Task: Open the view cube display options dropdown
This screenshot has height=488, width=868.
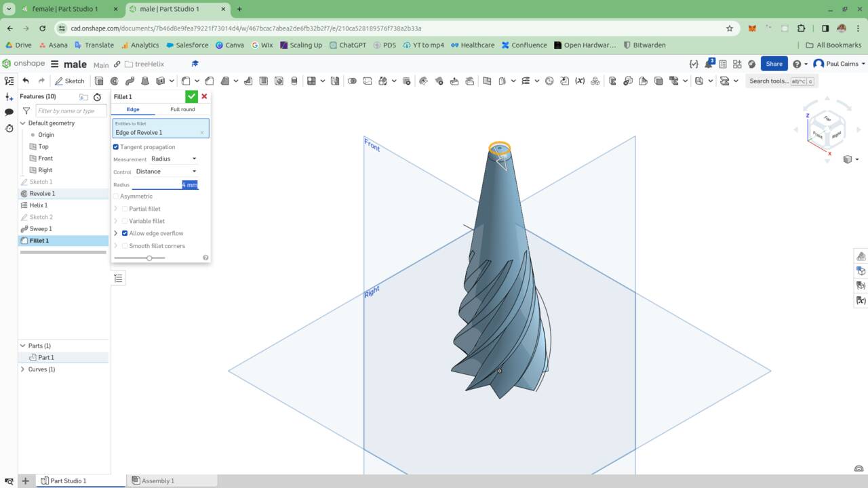Action: (x=850, y=159)
